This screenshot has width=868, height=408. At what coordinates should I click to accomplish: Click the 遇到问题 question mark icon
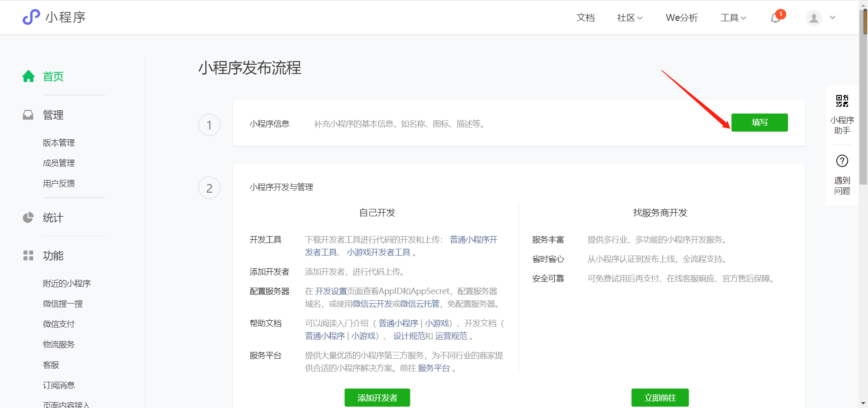coord(842,161)
